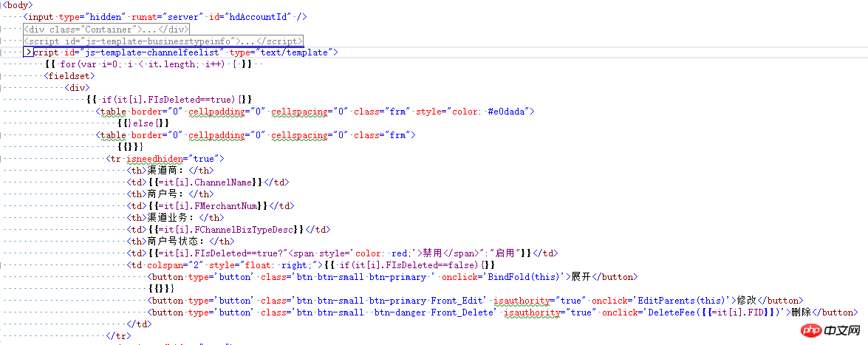Click the 展开 button label text
This screenshot has width=868, height=345.
581,276
